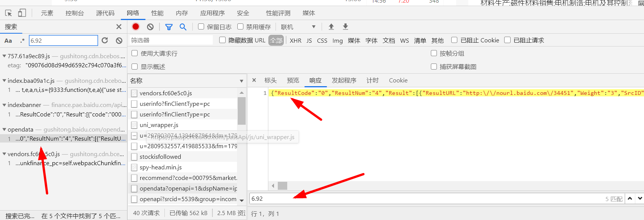Close the search panel
Viewport: 644px width, 220px height.
[119, 26]
